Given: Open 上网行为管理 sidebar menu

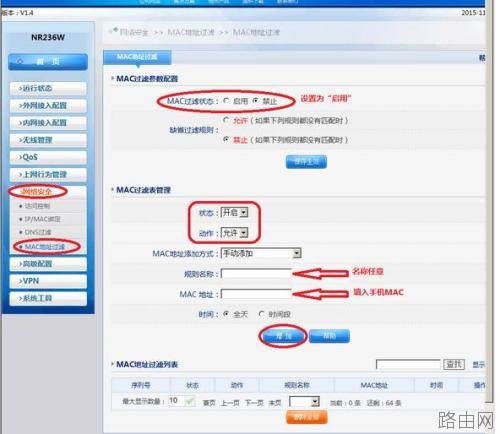Looking at the screenshot, I should 48,174.
